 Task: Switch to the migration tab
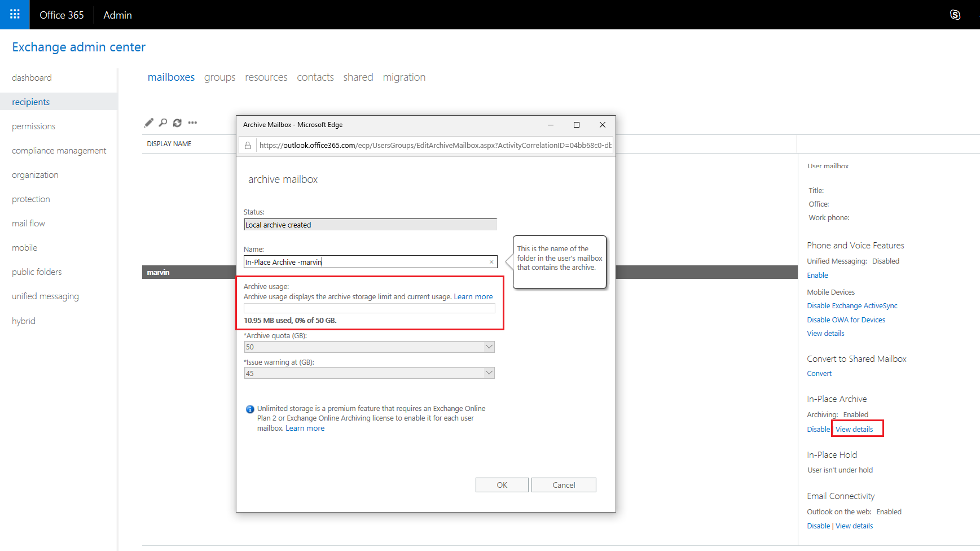pos(404,77)
